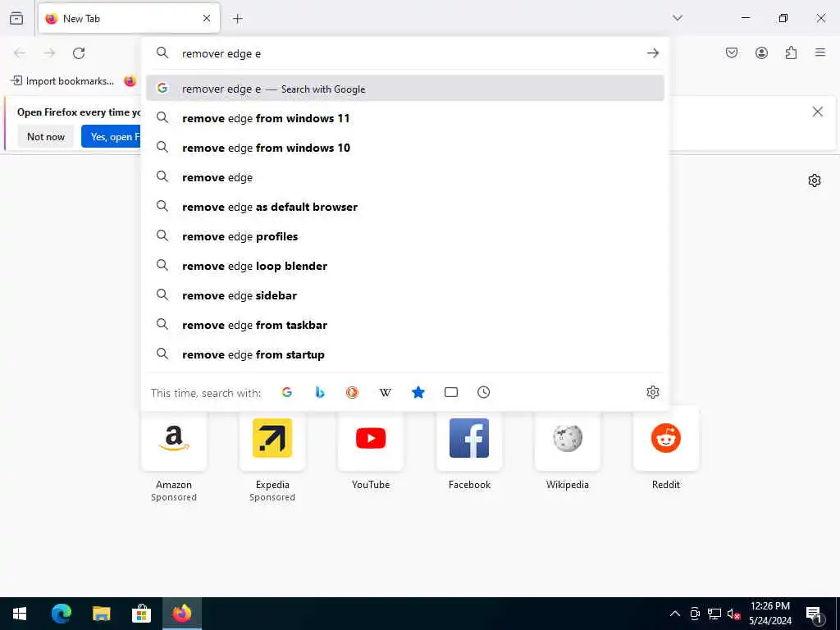Viewport: 840px width, 630px height.
Task: Open the clock showing 12:26 PM
Action: click(770, 614)
